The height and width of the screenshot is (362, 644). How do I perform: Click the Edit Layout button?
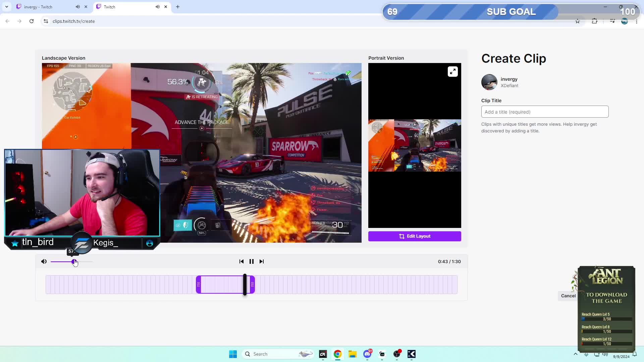tap(415, 236)
